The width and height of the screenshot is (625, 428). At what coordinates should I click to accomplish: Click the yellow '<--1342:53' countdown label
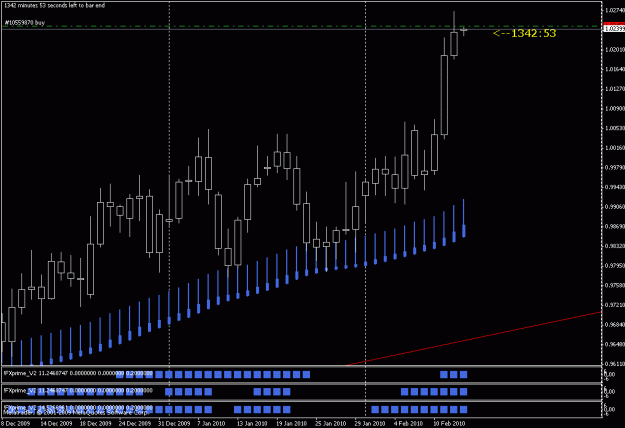[525, 33]
